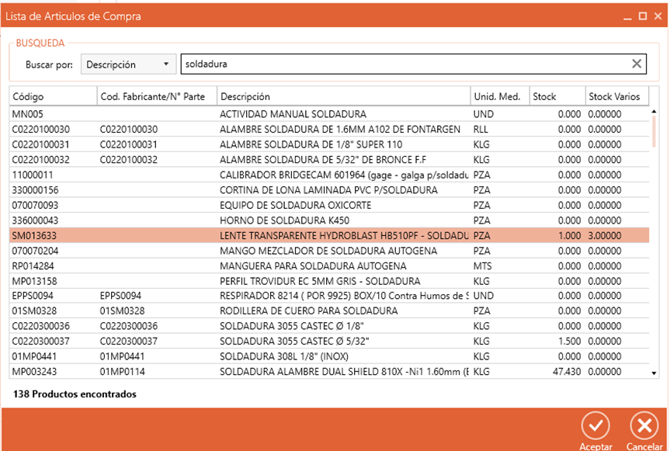The width and height of the screenshot is (670, 451).
Task: Select code C0220100030 in Código column
Action: coord(41,130)
